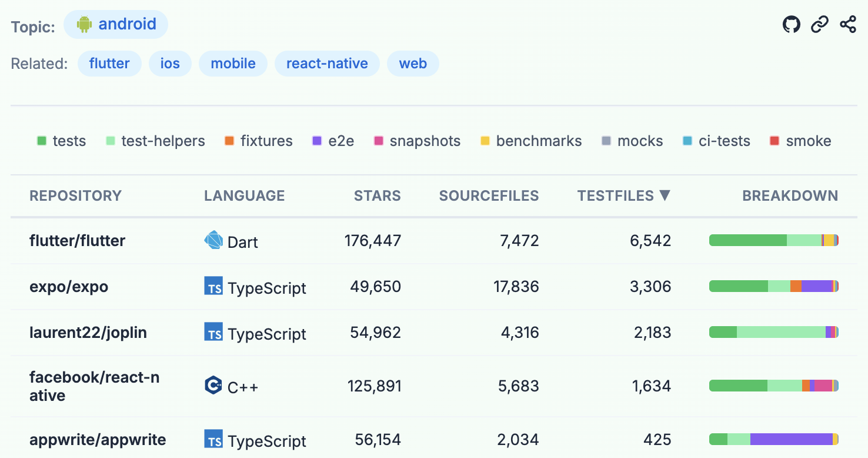Open related topic mobile
868x458 pixels.
pos(233,64)
